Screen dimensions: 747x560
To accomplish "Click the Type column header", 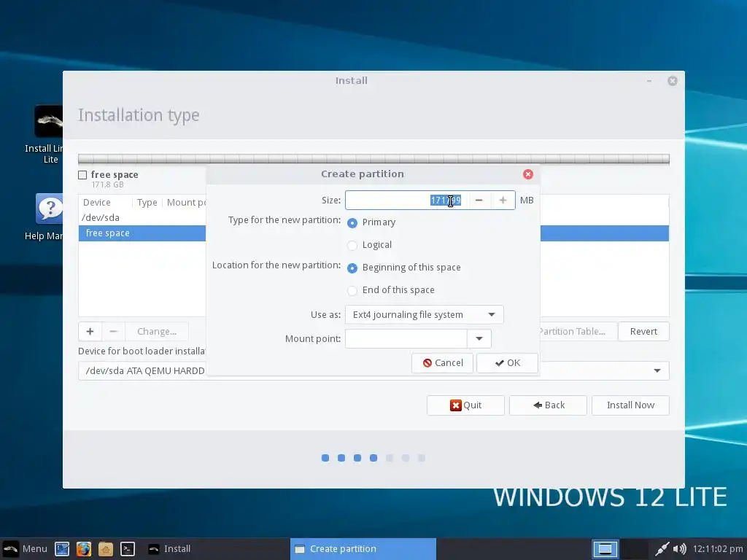I will [147, 203].
